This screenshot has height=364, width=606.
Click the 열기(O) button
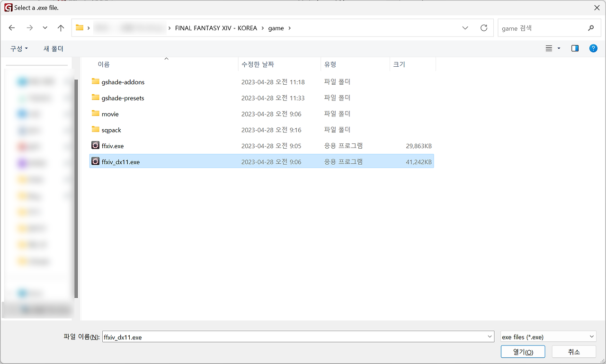pyautogui.click(x=523, y=352)
